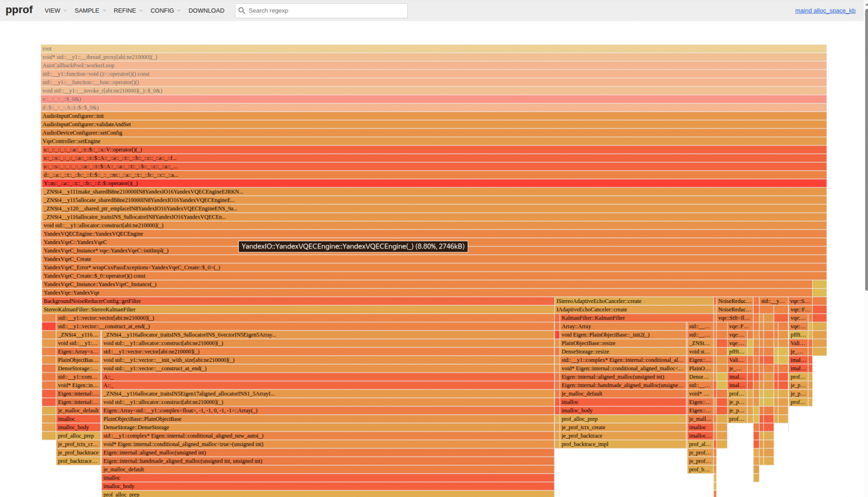Select the AudioInputConfigurer::validateAndSet frame
Image resolution: width=868 pixels, height=497 pixels.
(x=433, y=125)
